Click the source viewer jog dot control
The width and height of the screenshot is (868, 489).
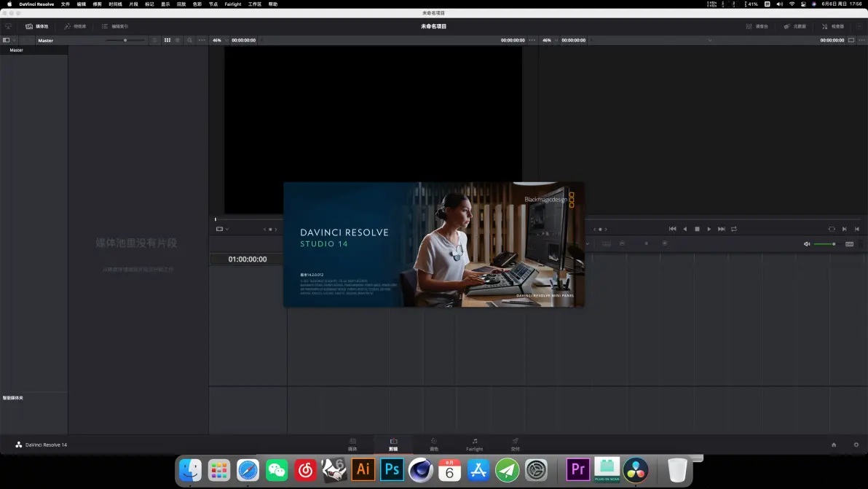[x=270, y=229]
